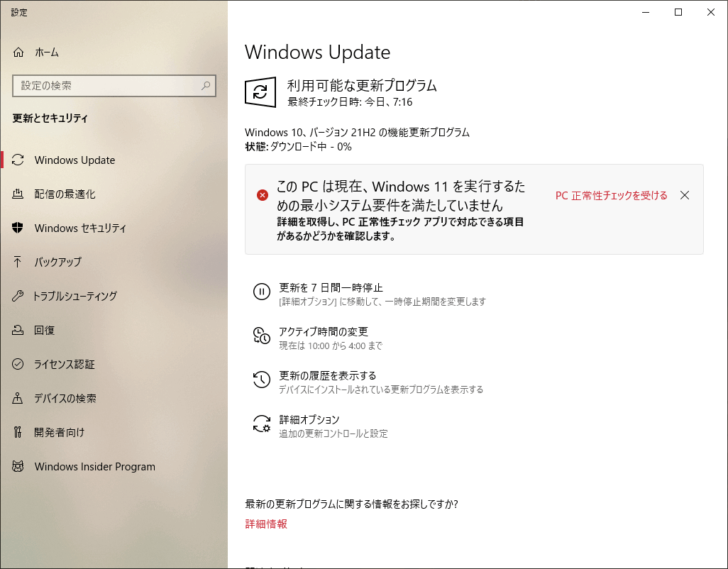Click アクティブ時間の変更 option
This screenshot has width=728, height=569.
[x=324, y=331]
